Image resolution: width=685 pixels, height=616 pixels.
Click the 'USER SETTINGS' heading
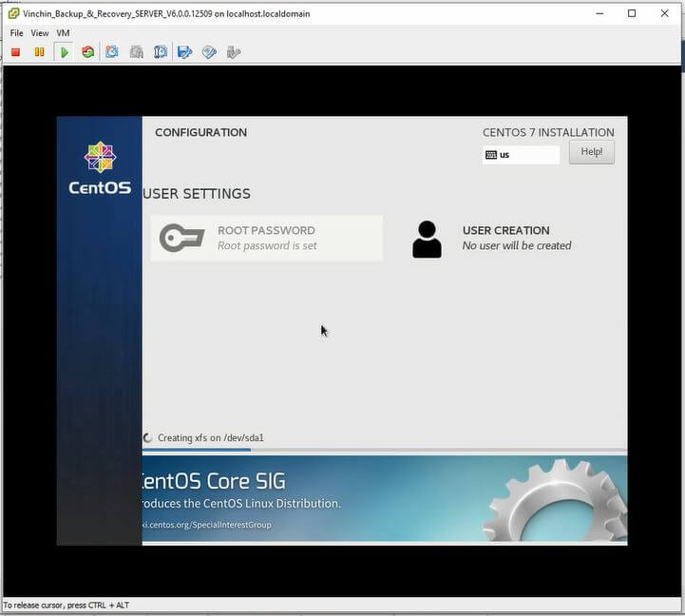coord(197,194)
